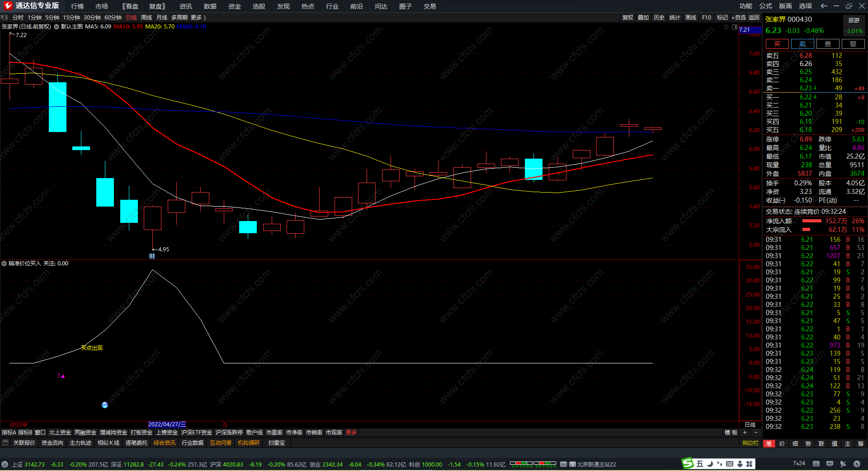The height and width of the screenshot is (471, 868).
Task: Click the 侧边栏 sidebar toggle label
Action: 750,443
